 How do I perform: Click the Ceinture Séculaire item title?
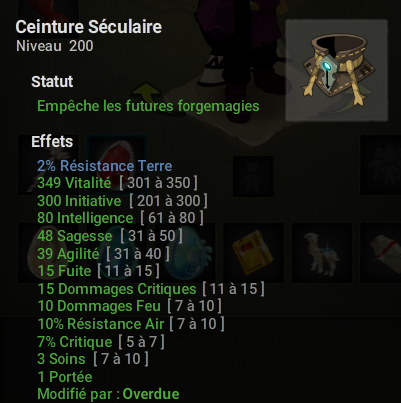[x=89, y=27]
